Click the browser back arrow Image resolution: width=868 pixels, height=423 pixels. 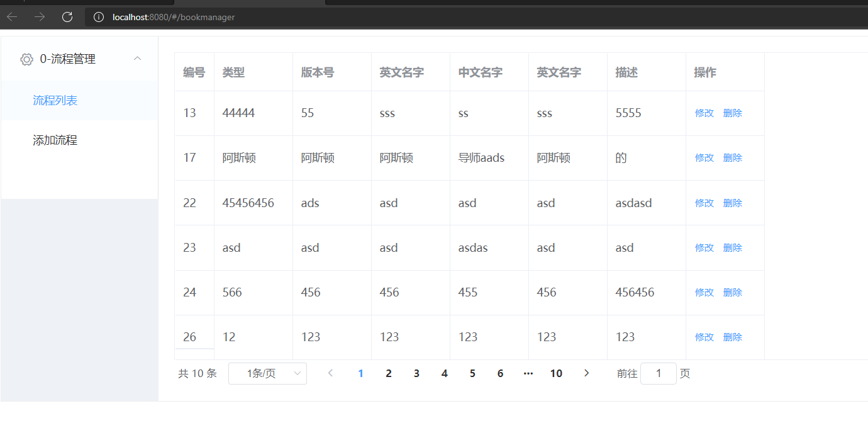[x=12, y=17]
